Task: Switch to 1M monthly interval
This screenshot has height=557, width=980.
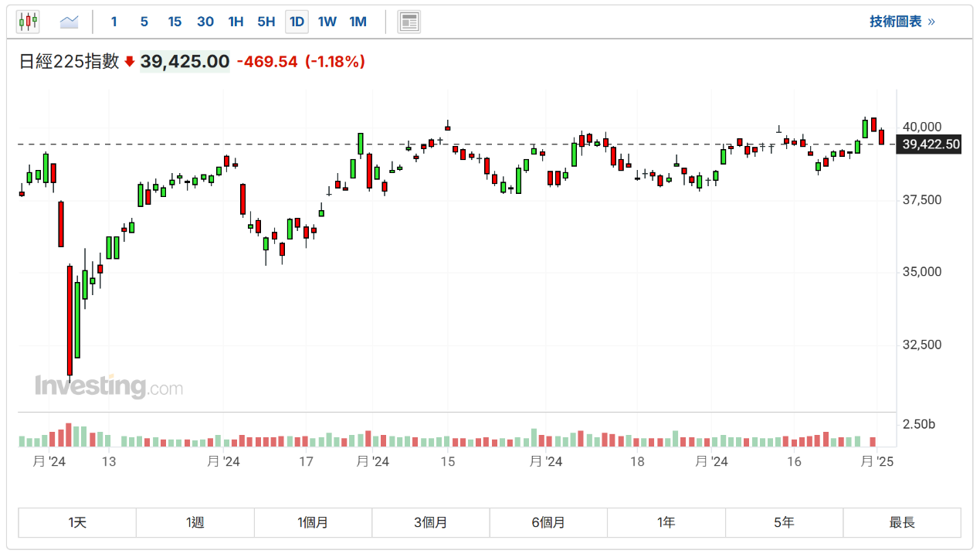Action: tap(358, 22)
